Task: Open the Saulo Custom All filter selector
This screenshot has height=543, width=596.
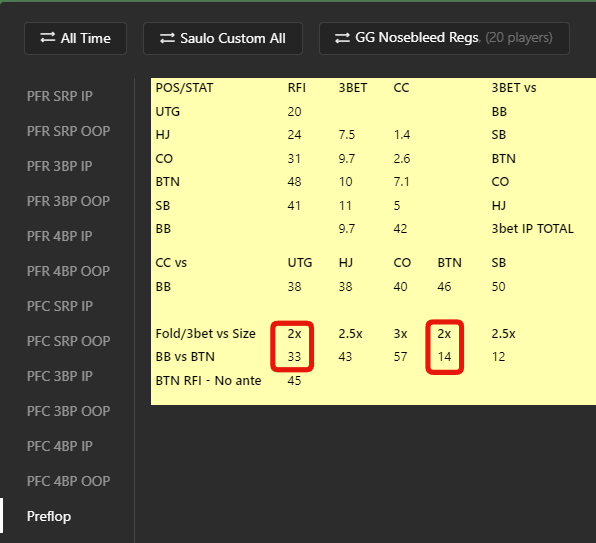Action: point(223,38)
